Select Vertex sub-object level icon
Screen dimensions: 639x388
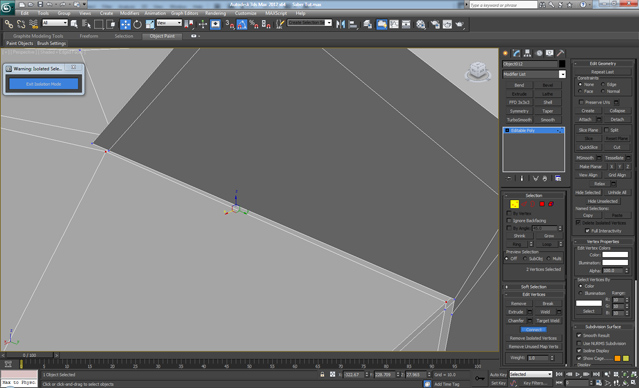pyautogui.click(x=514, y=204)
